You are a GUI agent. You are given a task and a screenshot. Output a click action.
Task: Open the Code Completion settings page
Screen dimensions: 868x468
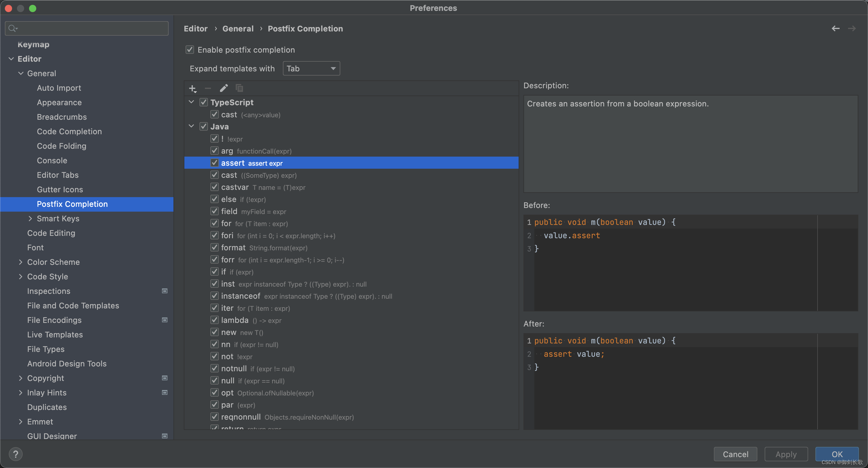(x=69, y=132)
